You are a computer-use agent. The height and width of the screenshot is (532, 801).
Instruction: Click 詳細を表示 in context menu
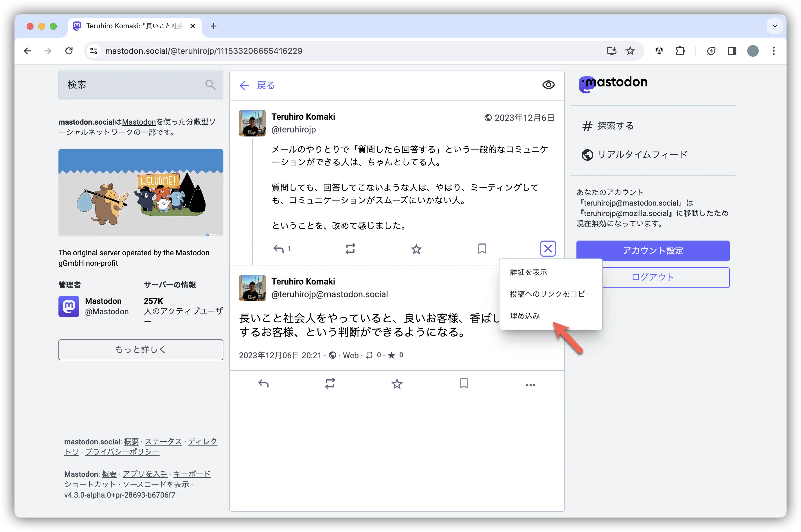tap(528, 272)
